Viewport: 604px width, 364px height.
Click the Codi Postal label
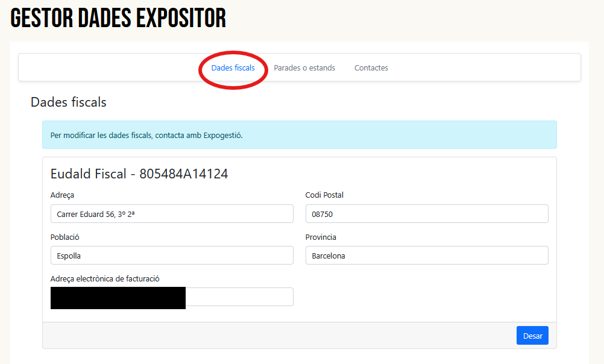coord(324,195)
